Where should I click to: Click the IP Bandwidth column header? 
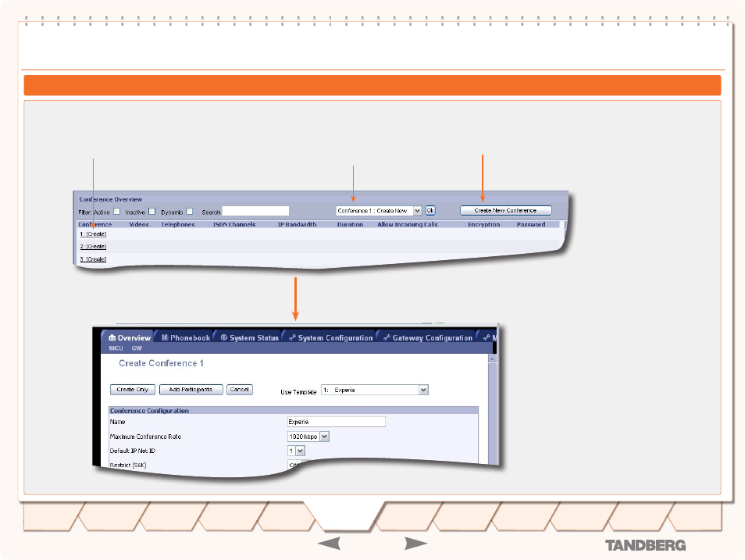tap(297, 224)
